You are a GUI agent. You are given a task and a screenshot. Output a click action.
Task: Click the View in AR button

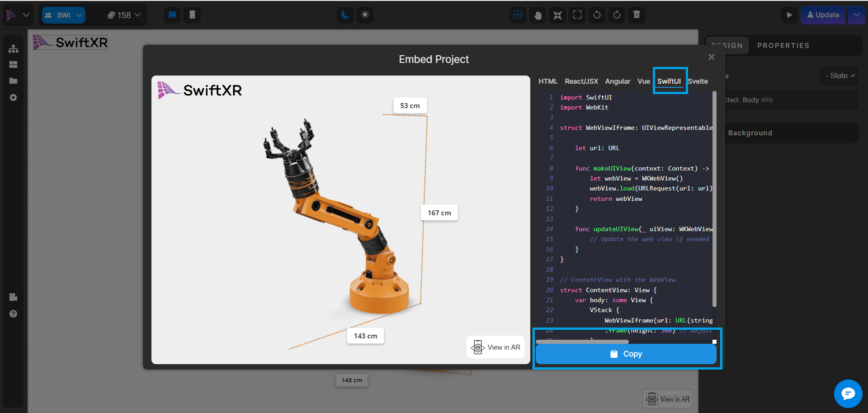pyautogui.click(x=495, y=347)
